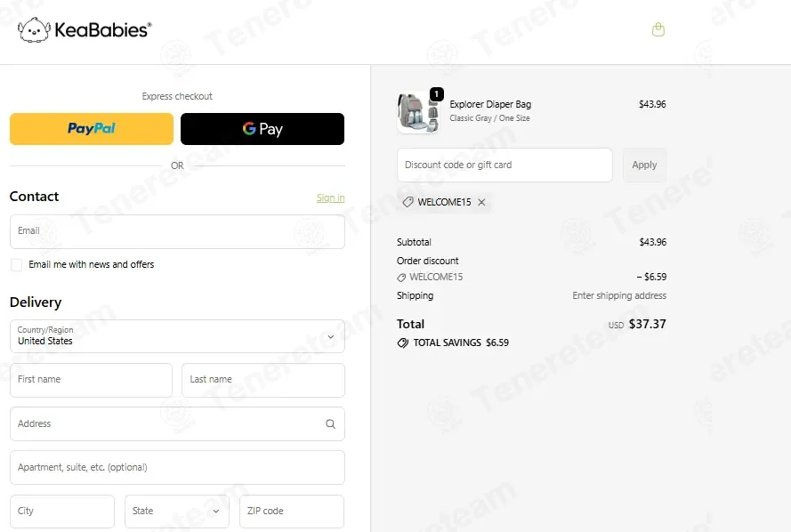Click the ZIP code field
The height and width of the screenshot is (532, 791).
click(x=292, y=512)
